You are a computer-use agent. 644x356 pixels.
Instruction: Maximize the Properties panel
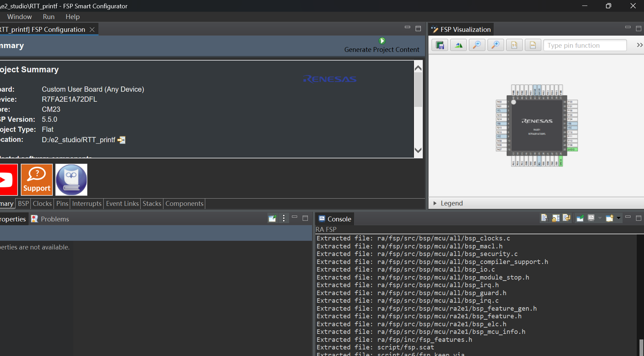point(305,218)
